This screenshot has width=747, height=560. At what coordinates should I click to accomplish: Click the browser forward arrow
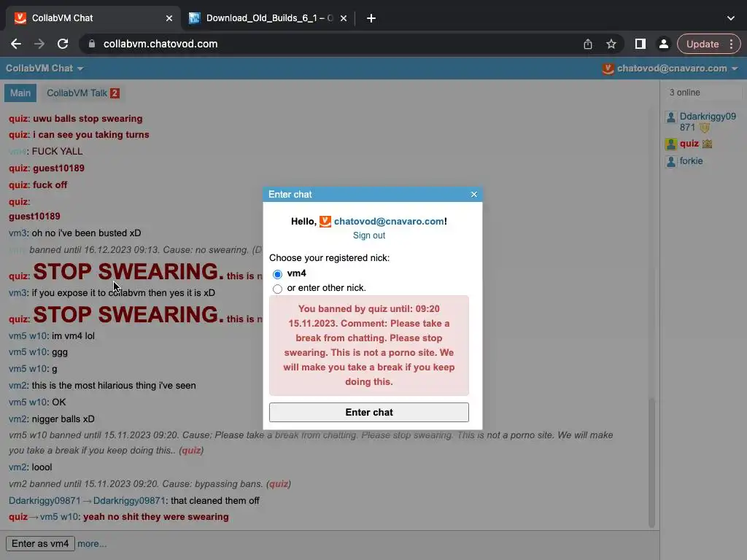tap(39, 44)
